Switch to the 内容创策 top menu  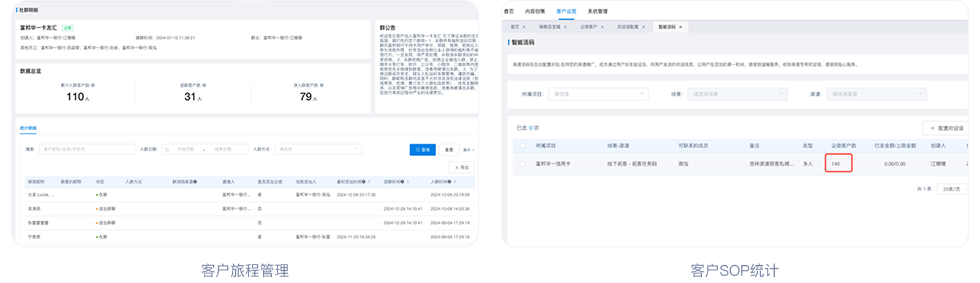(x=535, y=12)
